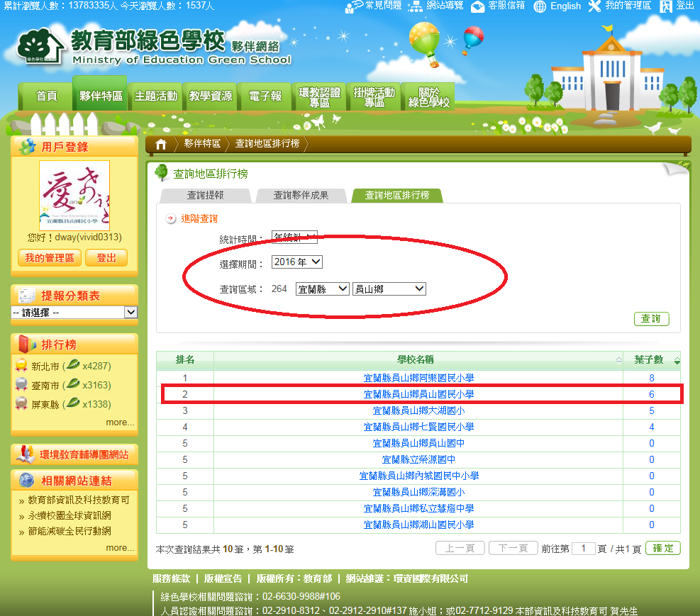Open the 客服信箱 mailbox link
The width and height of the screenshot is (700, 616).
pos(506,6)
